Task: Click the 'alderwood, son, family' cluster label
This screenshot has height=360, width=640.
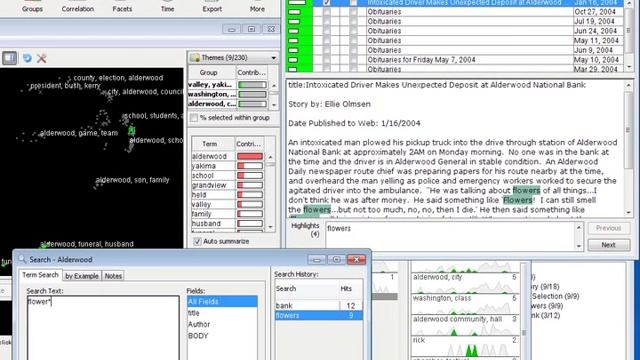Action: (132, 180)
